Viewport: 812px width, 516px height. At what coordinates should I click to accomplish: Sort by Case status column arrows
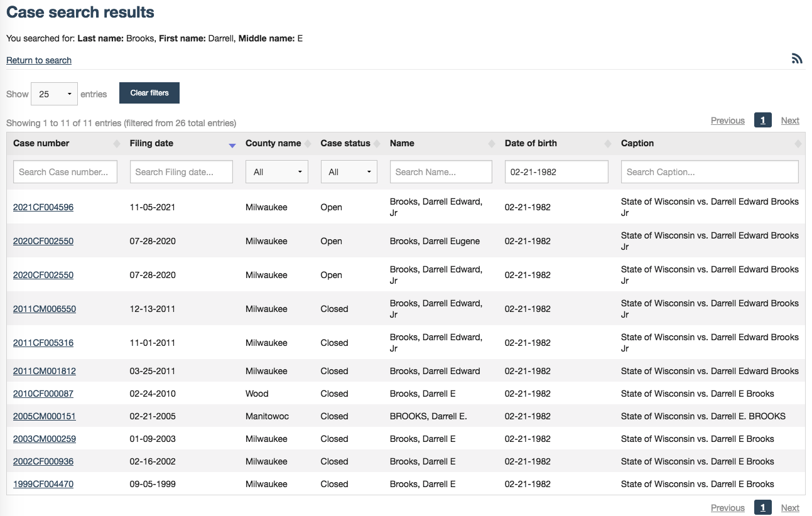coord(377,144)
